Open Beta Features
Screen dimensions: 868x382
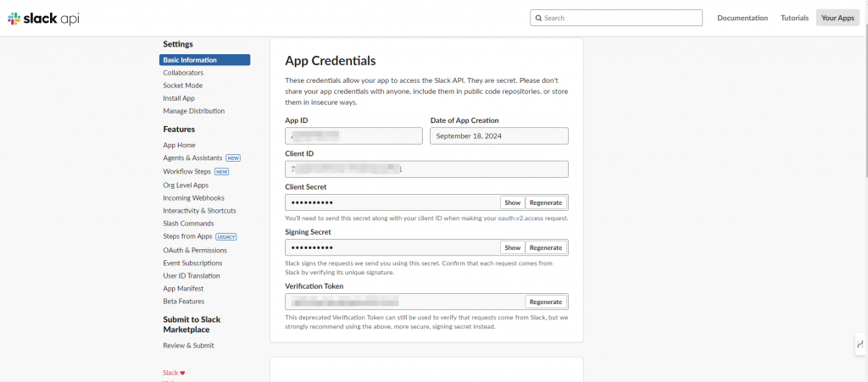point(184,302)
